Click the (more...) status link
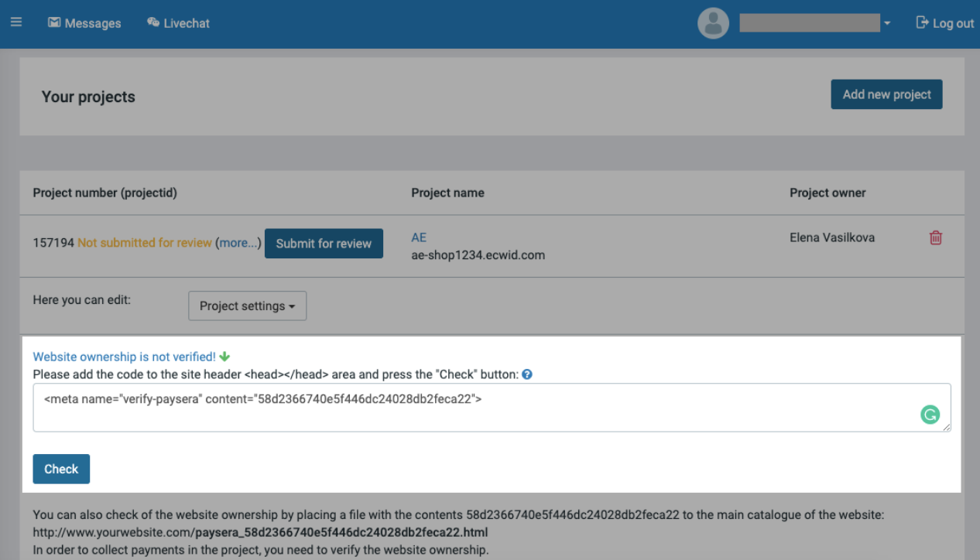Image resolution: width=980 pixels, height=560 pixels. 238,243
